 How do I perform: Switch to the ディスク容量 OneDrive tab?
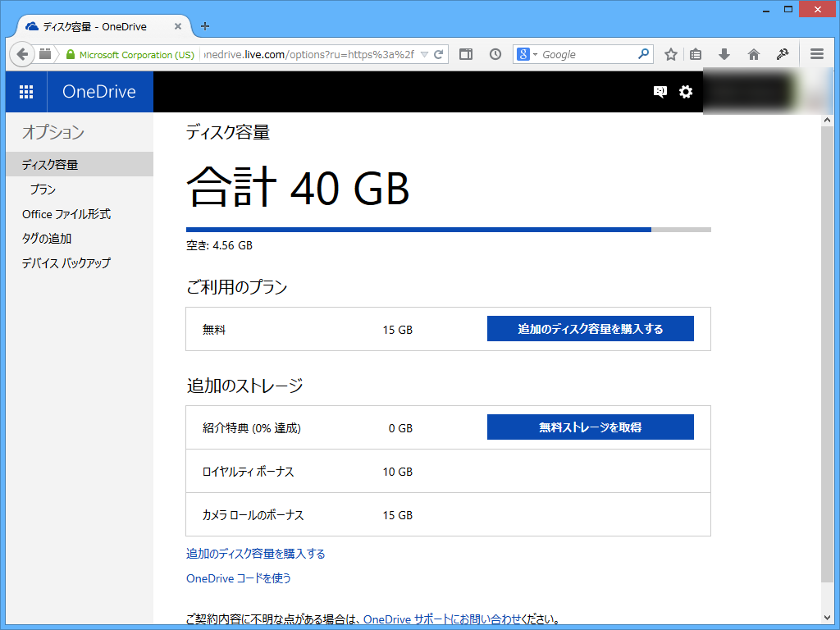90,25
